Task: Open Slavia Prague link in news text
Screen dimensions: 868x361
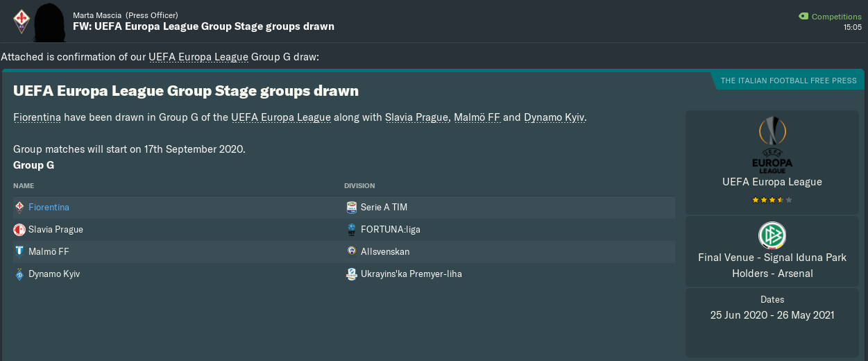Action: pyautogui.click(x=416, y=117)
